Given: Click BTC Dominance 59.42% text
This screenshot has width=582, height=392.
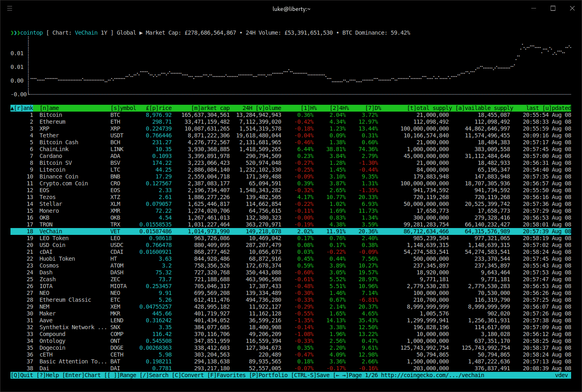Looking at the screenshot, I should point(376,33).
